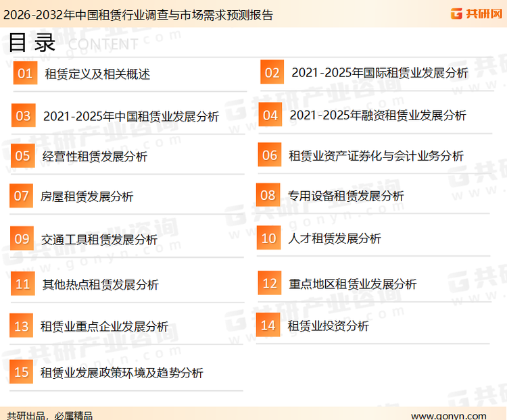Click the orange 15 chapter badge
The height and width of the screenshot is (420, 507).
22,371
